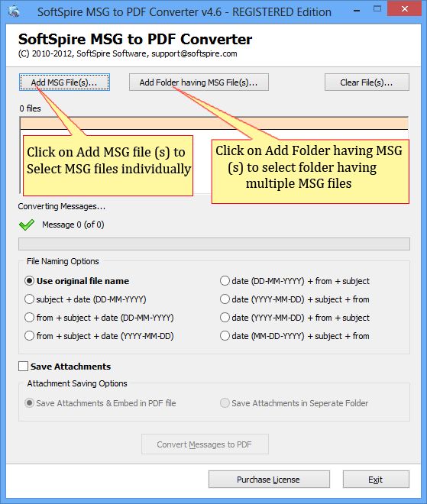The width and height of the screenshot is (427, 504).
Task: Maximize the converter window
Action: (x=377, y=9)
